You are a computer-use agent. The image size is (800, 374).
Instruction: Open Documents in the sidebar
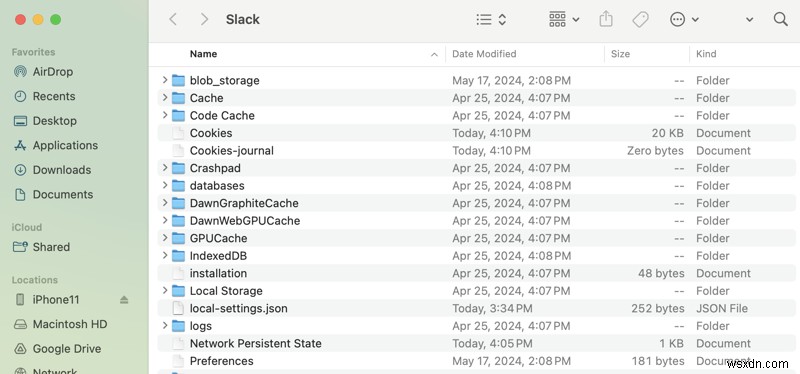[x=53, y=194]
